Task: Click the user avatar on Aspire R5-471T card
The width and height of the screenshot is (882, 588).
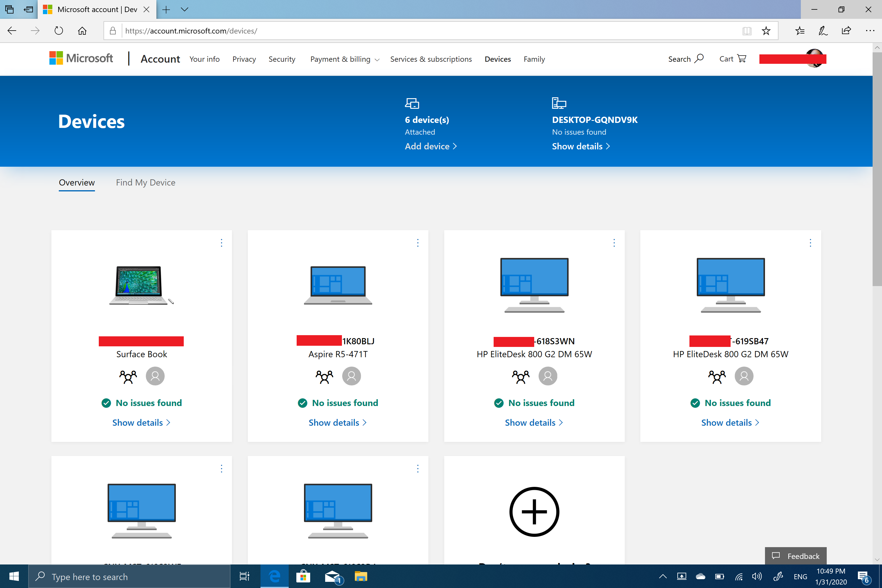Action: tap(352, 376)
